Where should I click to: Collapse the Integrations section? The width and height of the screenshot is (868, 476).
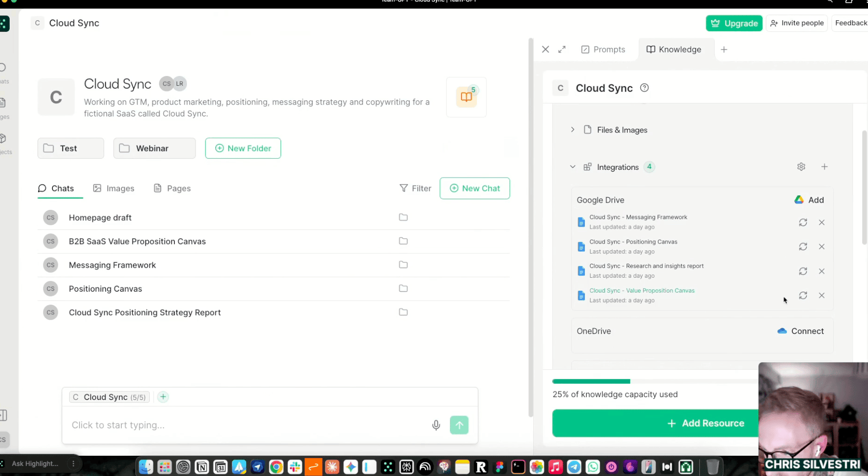pos(573,167)
